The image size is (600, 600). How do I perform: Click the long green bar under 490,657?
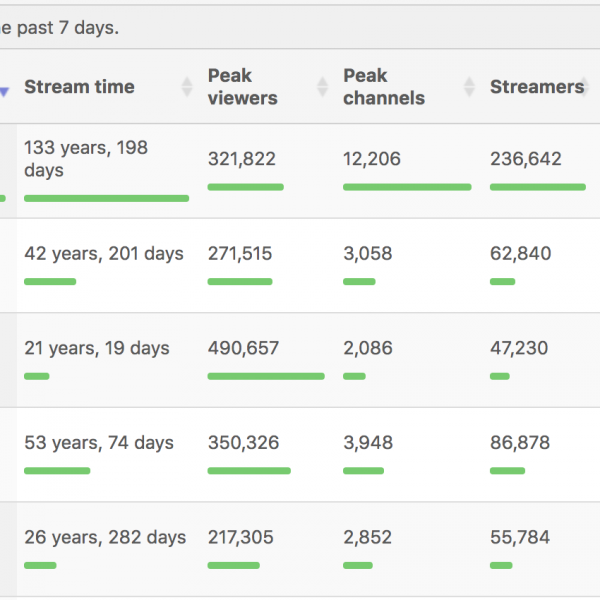[266, 376]
